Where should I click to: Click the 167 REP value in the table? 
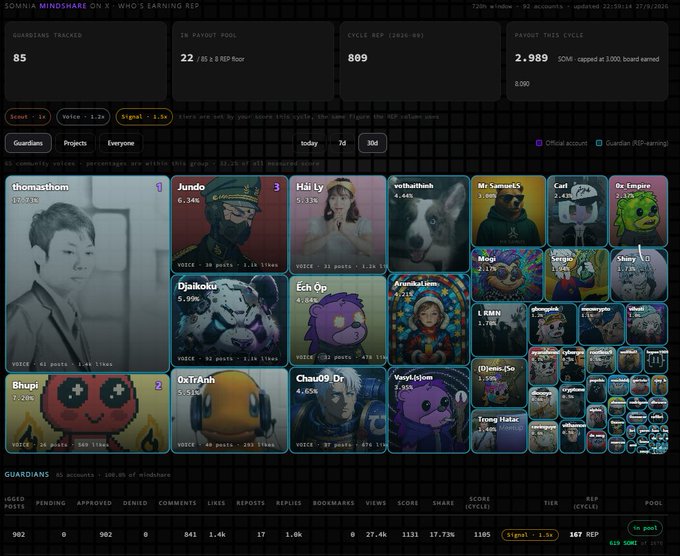(x=584, y=535)
